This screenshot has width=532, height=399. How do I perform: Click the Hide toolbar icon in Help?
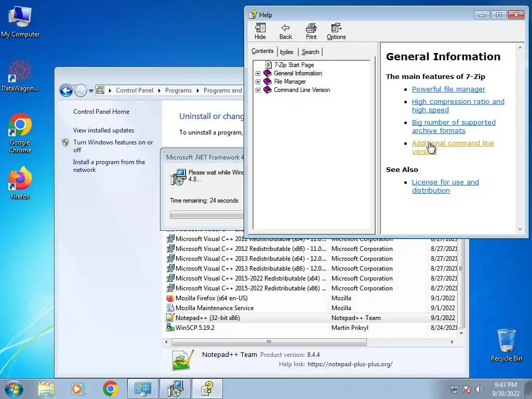point(260,31)
